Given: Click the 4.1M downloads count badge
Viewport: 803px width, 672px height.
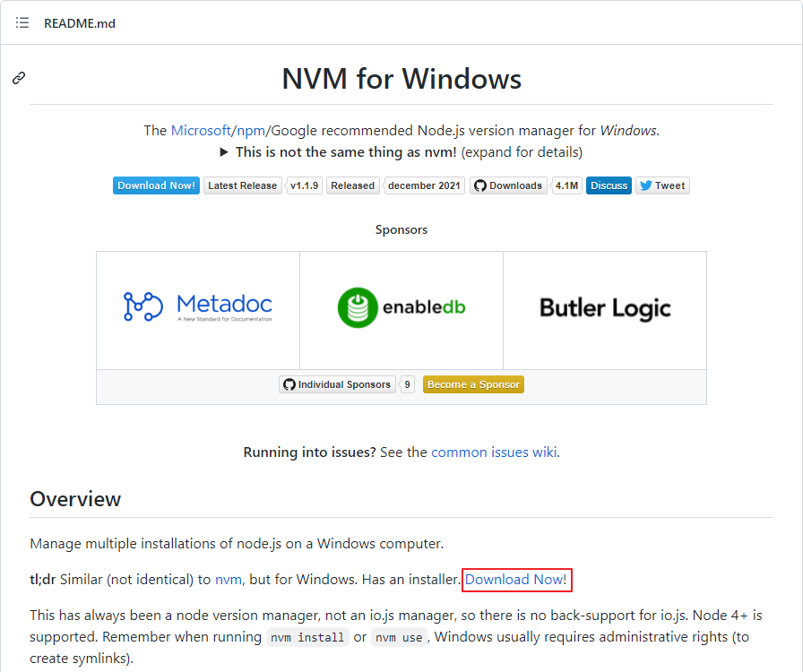Looking at the screenshot, I should (566, 185).
